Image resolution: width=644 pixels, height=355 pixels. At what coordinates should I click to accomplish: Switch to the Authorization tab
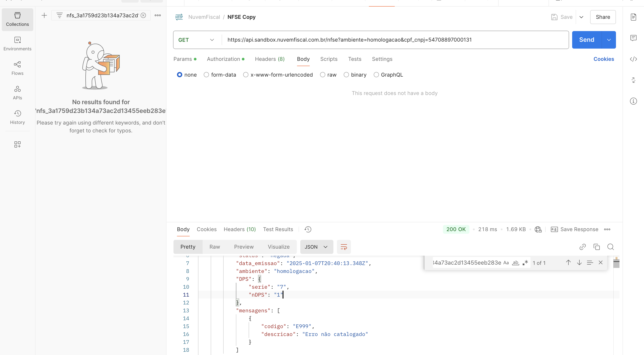click(x=225, y=59)
